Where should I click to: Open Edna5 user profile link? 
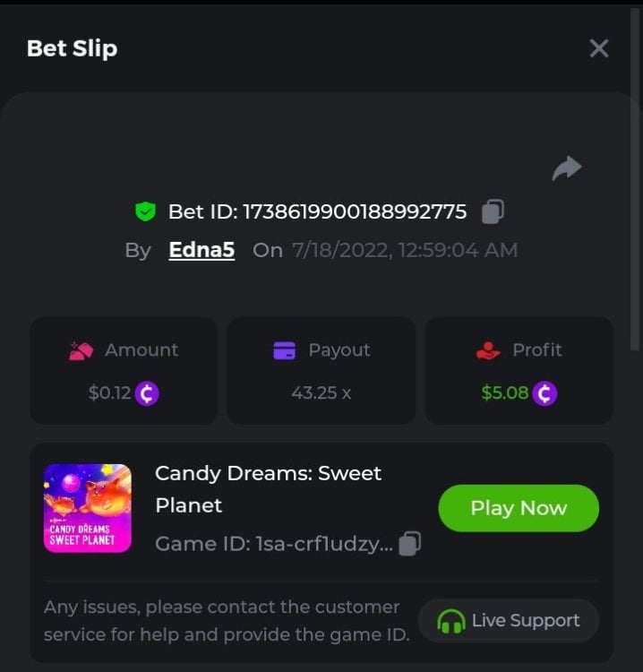click(x=201, y=250)
